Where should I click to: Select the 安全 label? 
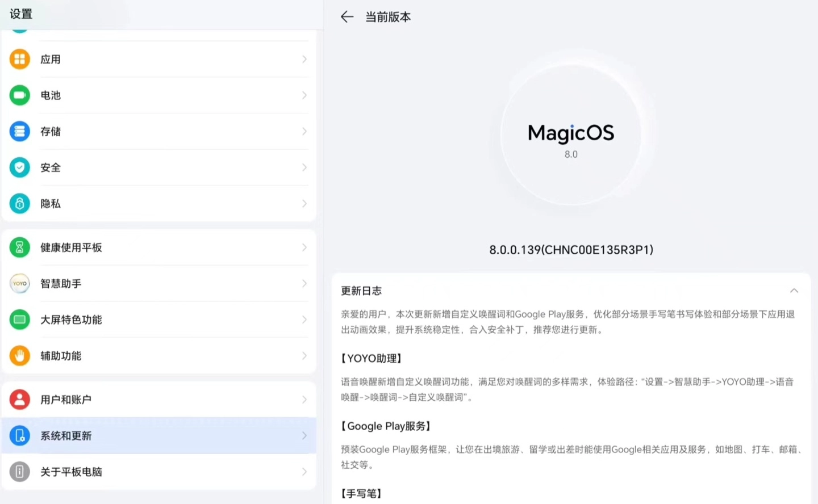coord(51,167)
